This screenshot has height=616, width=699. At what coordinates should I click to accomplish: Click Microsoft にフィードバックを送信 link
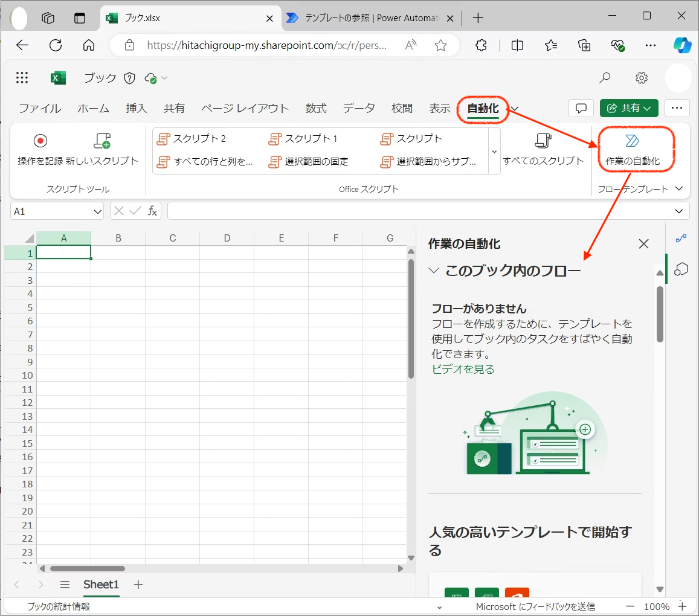pos(535,607)
